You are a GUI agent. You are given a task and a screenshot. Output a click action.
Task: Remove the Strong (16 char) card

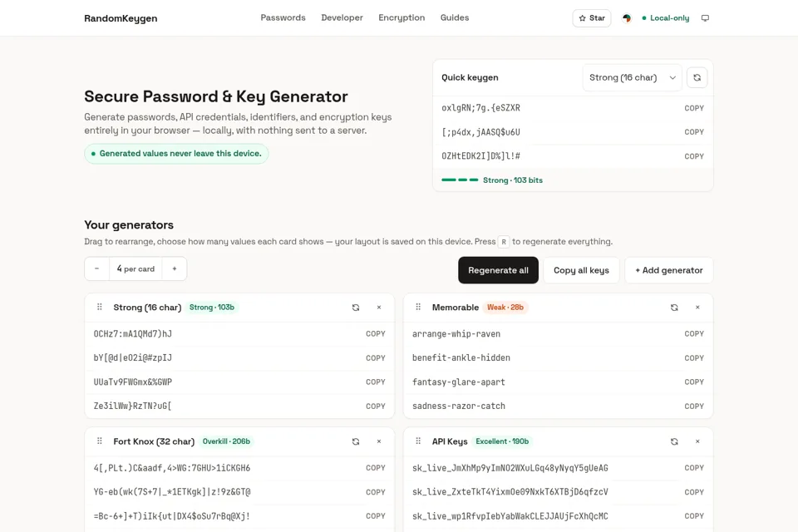coord(379,308)
